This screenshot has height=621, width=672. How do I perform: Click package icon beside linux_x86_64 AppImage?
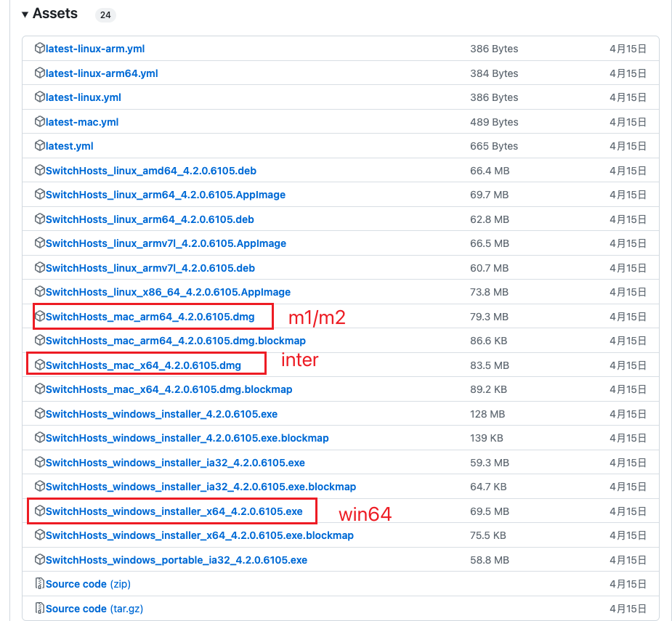click(39, 291)
